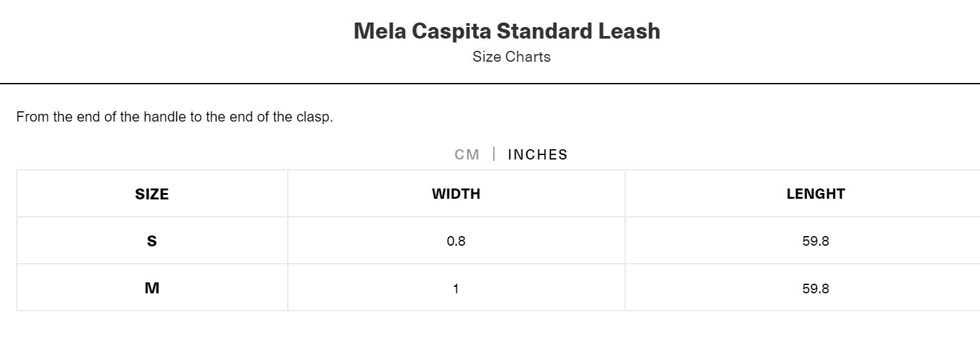Image resolution: width=980 pixels, height=348 pixels.
Task: Click the Mela Caspita Standard Leash title
Action: 507,31
